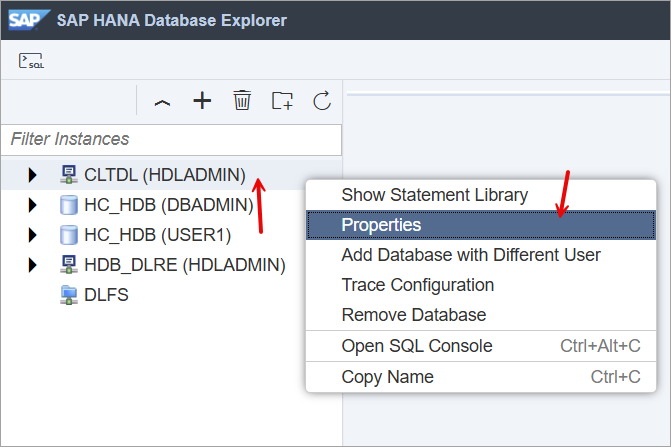Click the SAP logo

click(x=29, y=20)
